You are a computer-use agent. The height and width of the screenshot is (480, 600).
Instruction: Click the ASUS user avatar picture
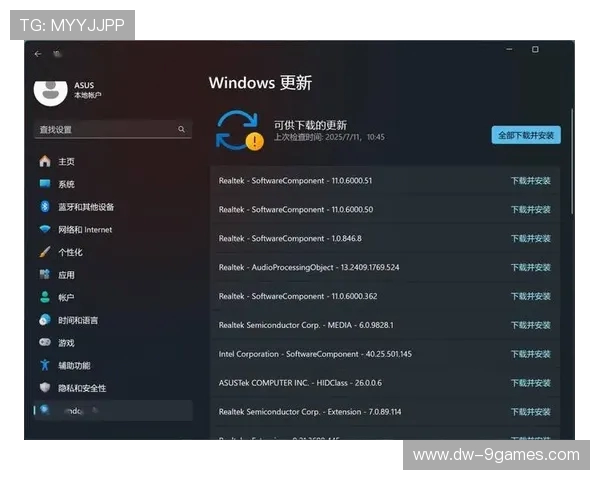tap(51, 93)
